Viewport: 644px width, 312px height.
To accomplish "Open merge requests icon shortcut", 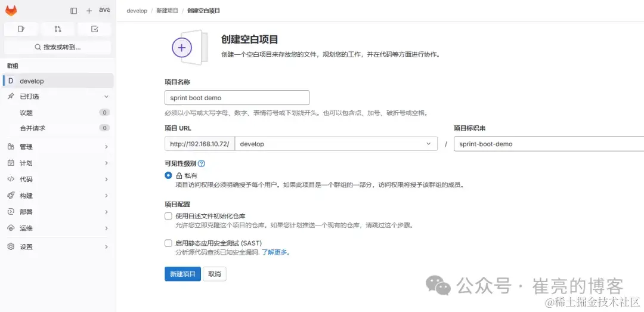I will [x=57, y=29].
